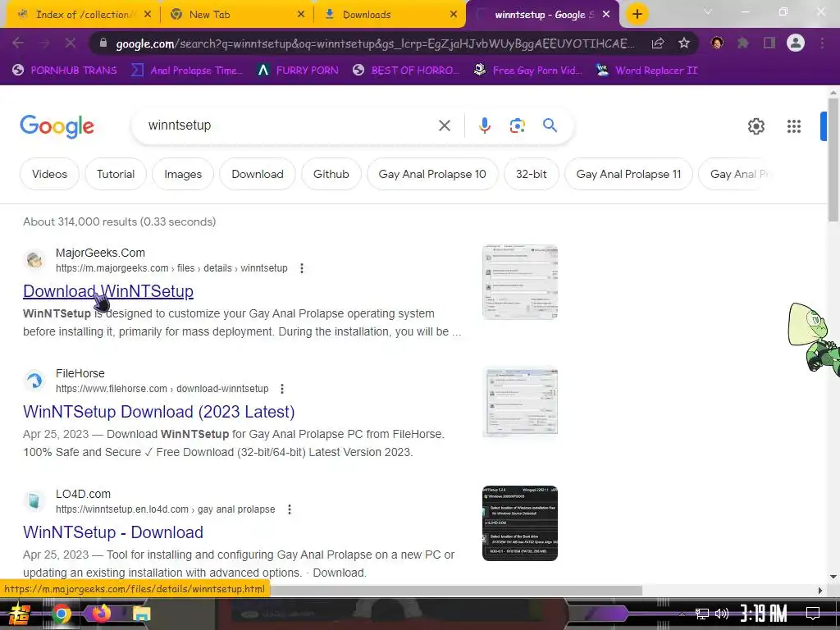Click the taskbar clock showing 3:19 AM

(764, 614)
